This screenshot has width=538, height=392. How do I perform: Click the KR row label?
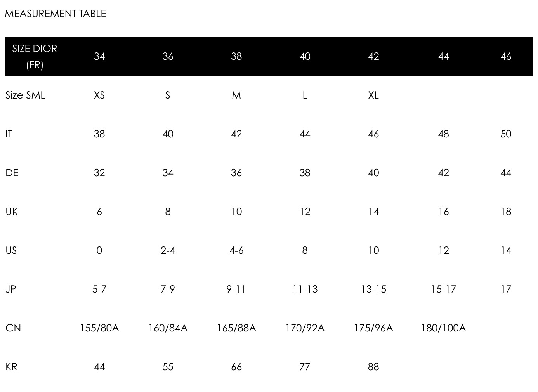pyautogui.click(x=12, y=367)
